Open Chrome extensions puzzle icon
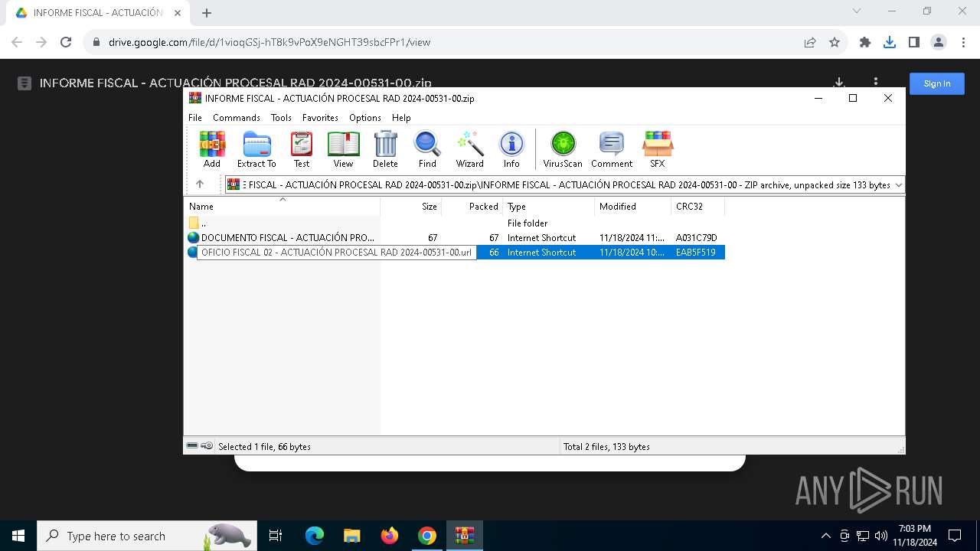This screenshot has height=551, width=980. pyautogui.click(x=865, y=42)
